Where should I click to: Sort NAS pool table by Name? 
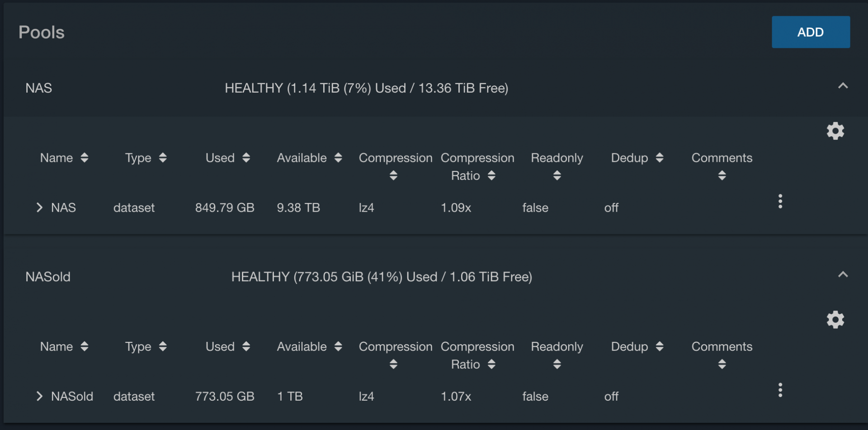pos(64,158)
